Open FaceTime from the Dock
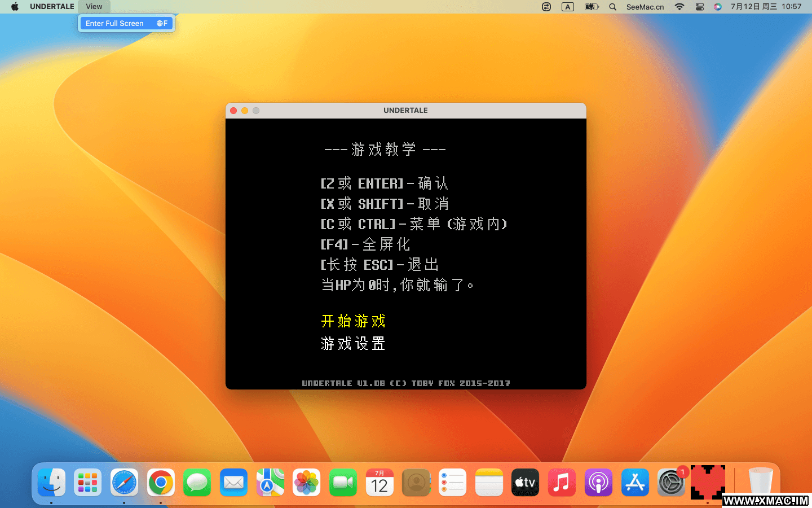 click(343, 483)
